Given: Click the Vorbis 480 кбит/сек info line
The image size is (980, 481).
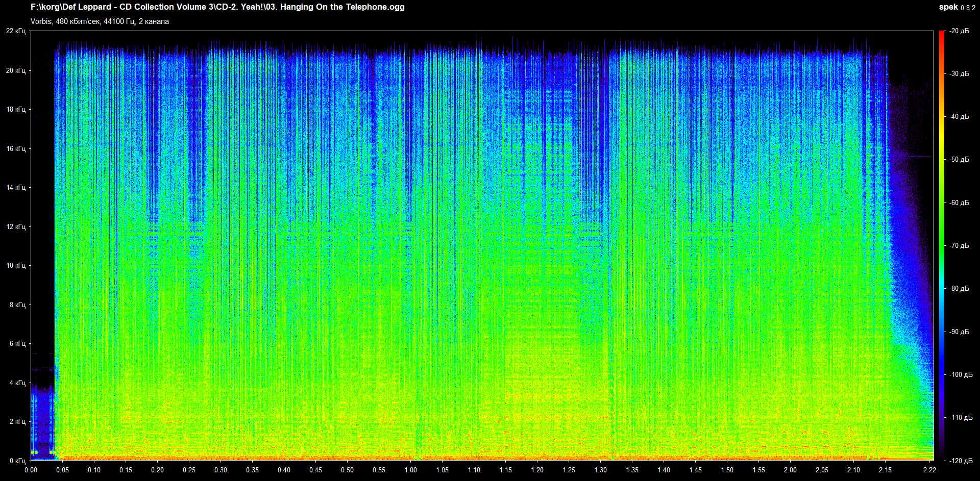Looking at the screenshot, I should point(100,21).
